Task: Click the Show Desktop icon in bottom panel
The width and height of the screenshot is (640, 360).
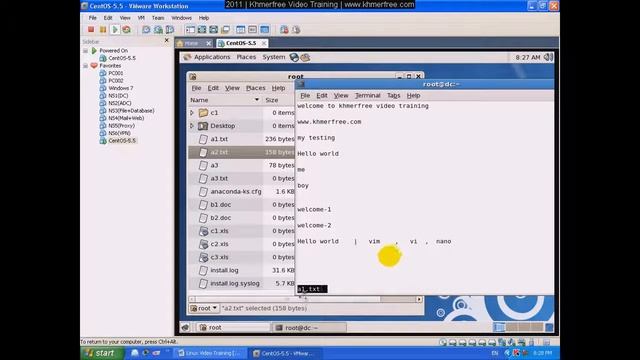Action: 186,327
